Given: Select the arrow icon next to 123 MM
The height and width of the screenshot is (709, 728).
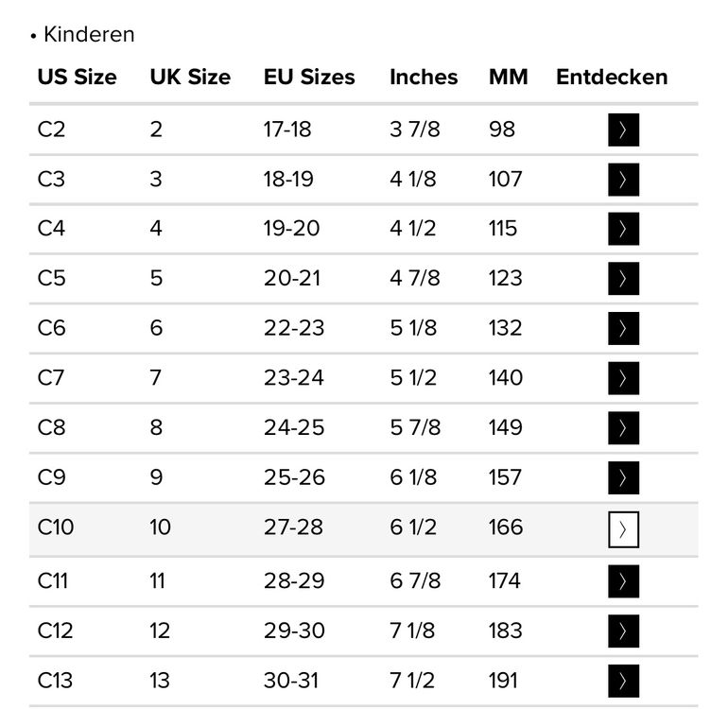Looking at the screenshot, I should (x=623, y=278).
